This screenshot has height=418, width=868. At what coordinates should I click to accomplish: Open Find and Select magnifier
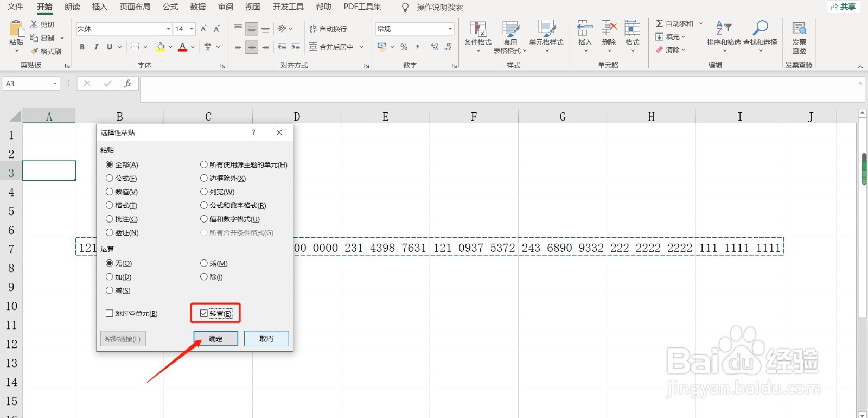coord(760,28)
